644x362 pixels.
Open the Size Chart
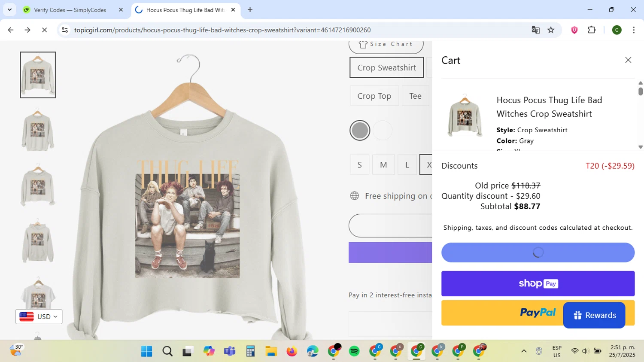386,46
